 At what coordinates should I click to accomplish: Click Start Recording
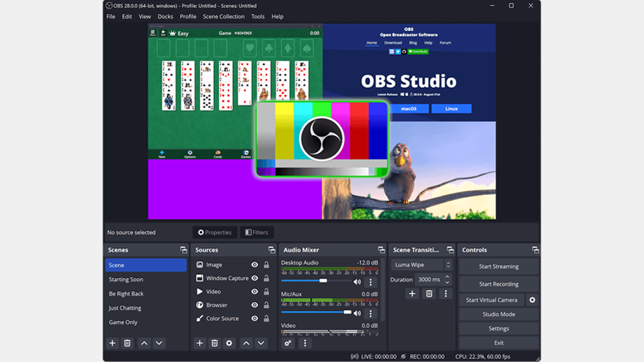tap(498, 284)
